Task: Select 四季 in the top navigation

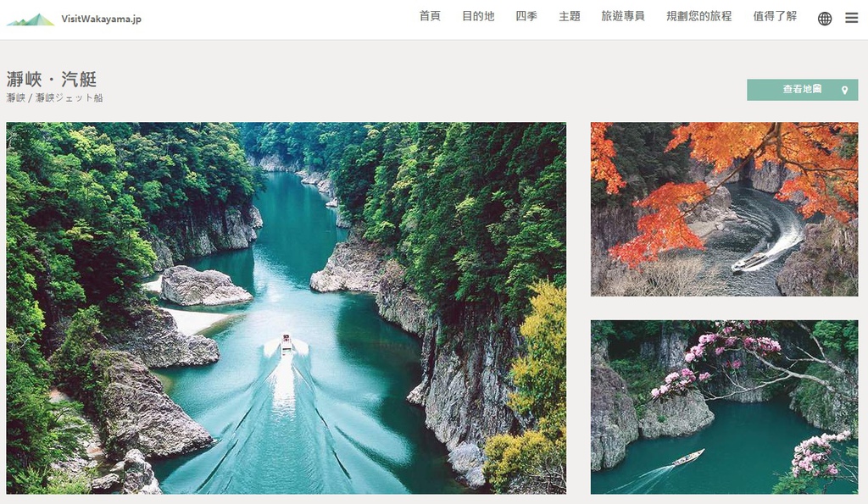Action: point(526,16)
